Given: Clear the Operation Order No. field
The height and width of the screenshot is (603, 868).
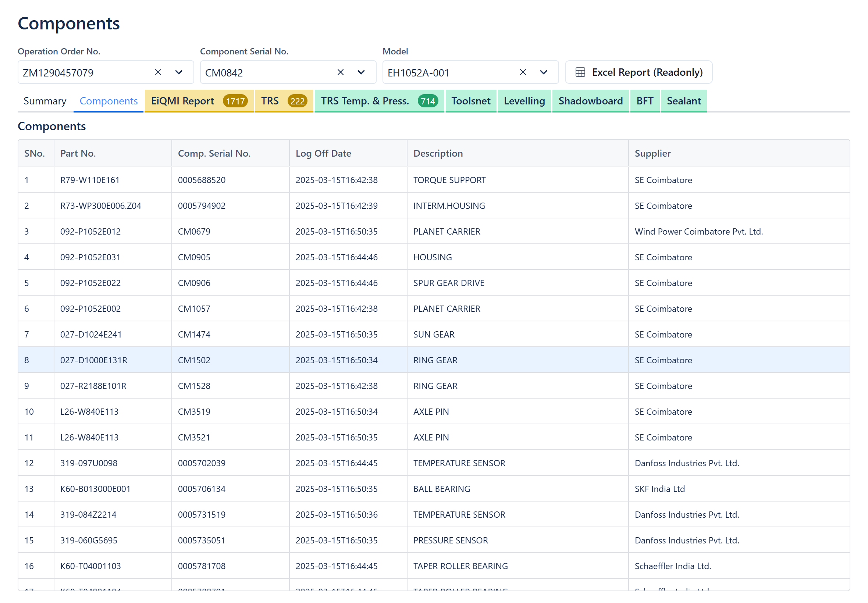Looking at the screenshot, I should 158,72.
